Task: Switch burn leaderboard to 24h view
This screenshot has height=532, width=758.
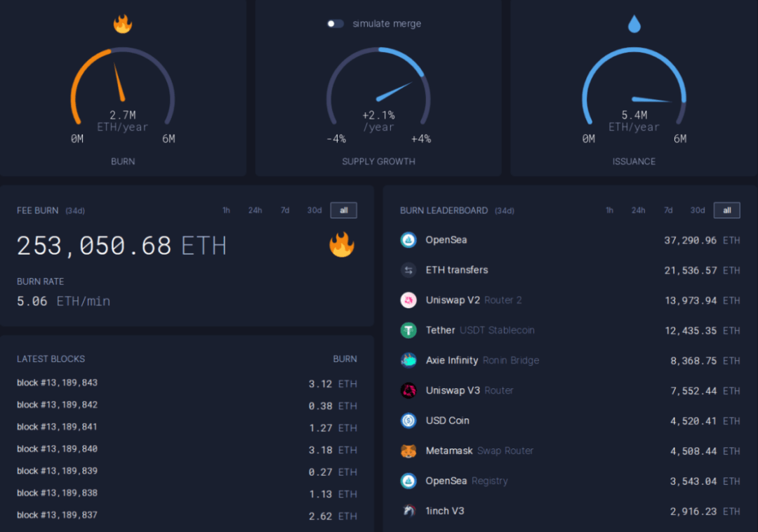Action: pyautogui.click(x=638, y=210)
